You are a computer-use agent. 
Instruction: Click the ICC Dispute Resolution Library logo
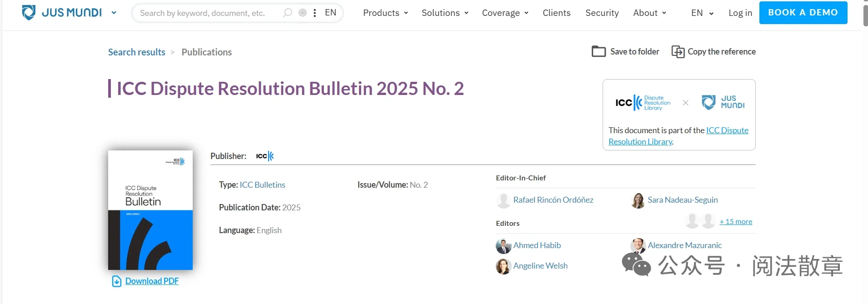pos(643,103)
